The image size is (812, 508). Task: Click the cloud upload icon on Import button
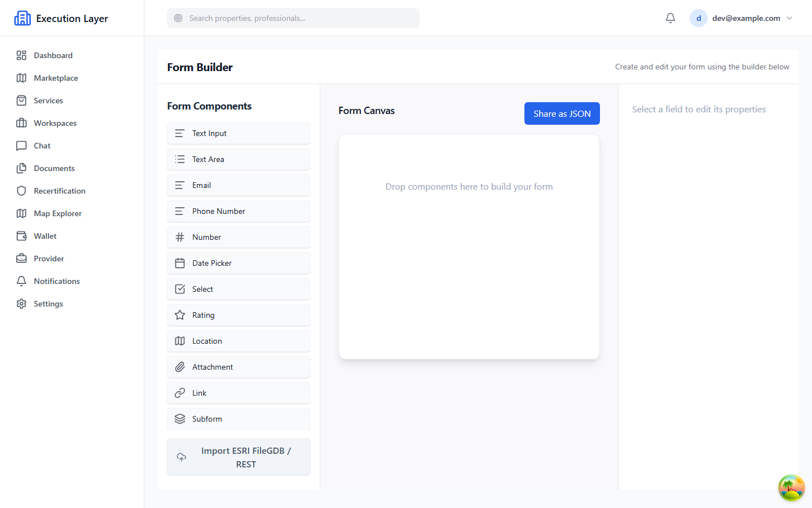click(182, 457)
